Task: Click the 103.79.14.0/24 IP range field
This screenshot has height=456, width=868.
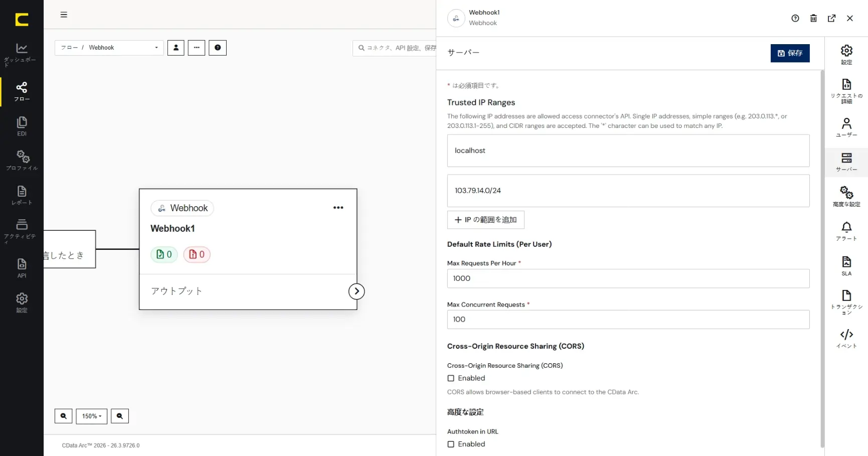Action: 628,191
